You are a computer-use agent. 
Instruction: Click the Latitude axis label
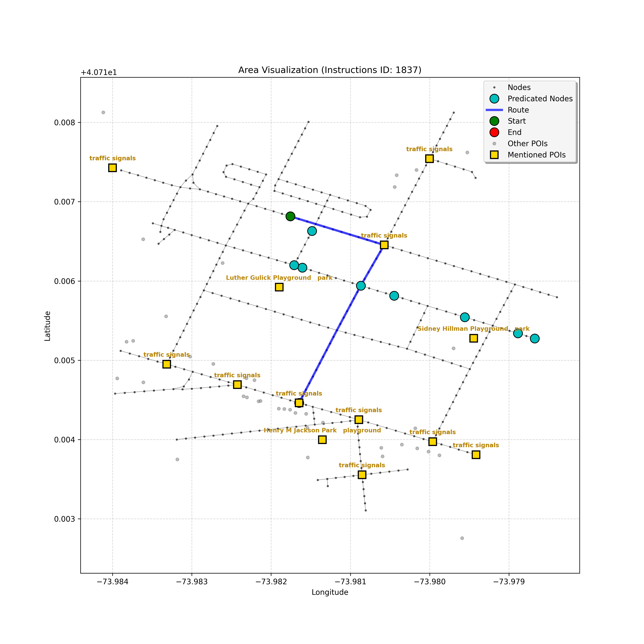click(48, 326)
